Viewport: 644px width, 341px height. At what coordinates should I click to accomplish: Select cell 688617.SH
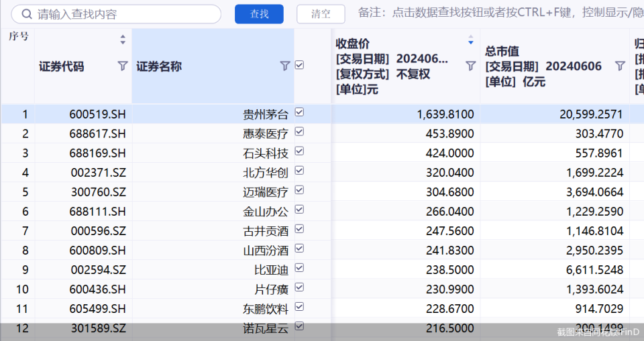pos(83,133)
